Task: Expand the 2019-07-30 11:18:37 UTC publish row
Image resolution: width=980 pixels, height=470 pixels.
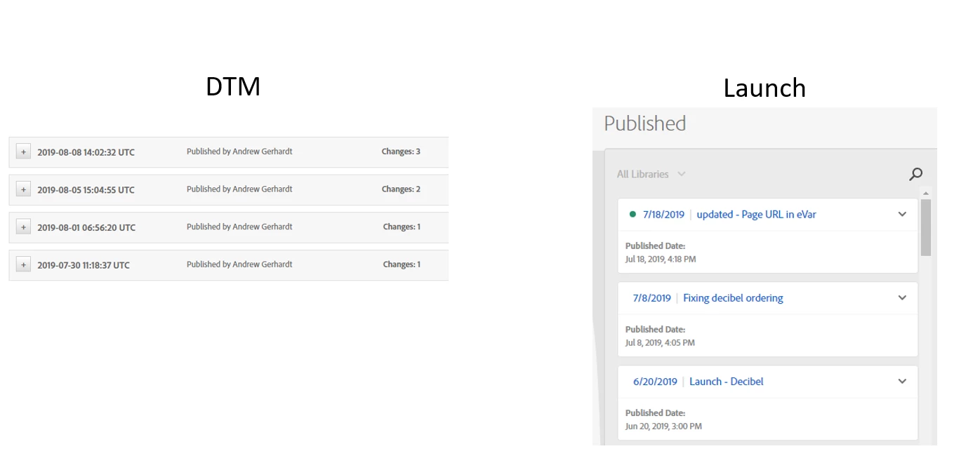Action: (23, 264)
